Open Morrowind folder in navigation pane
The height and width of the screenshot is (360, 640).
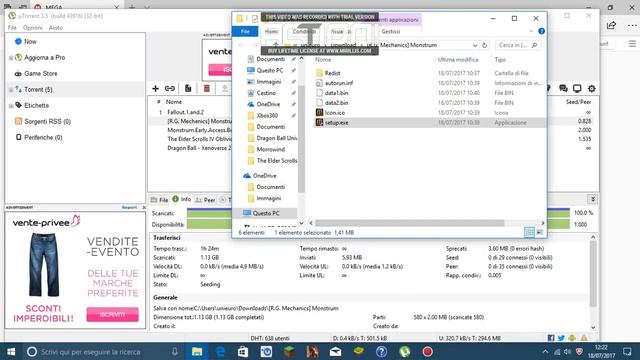(x=271, y=149)
